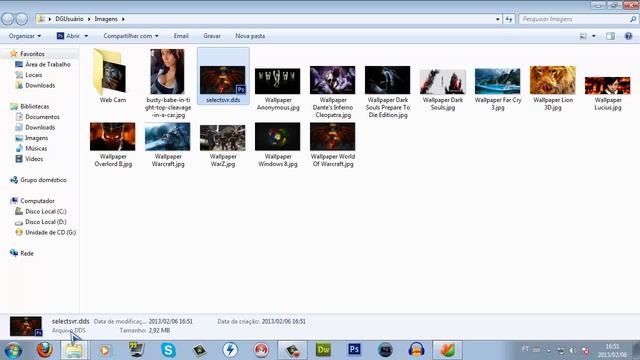Go forward with the forward arrow
Viewport: 640px width, 360px height.
pos(22,19)
